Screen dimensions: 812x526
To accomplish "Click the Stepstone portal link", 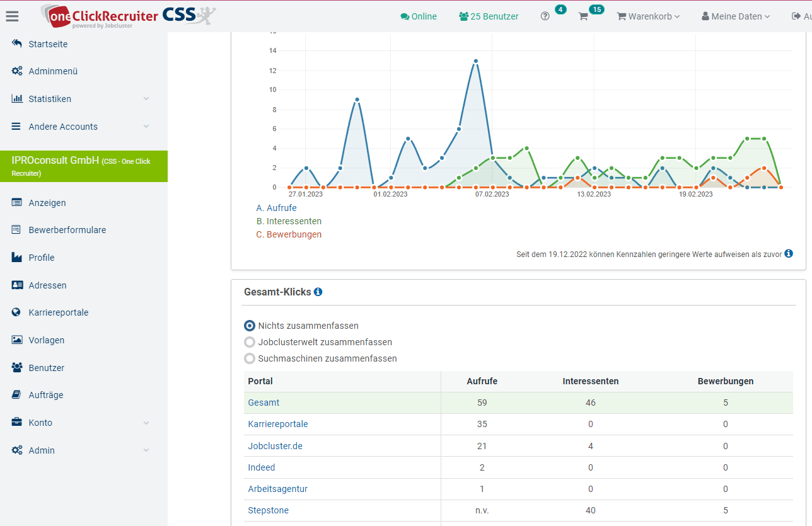I will click(269, 510).
